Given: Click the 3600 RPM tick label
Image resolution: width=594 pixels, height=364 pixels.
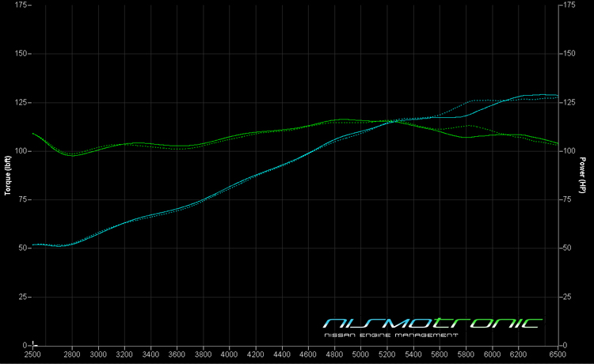Looking at the screenshot, I should 177,355.
